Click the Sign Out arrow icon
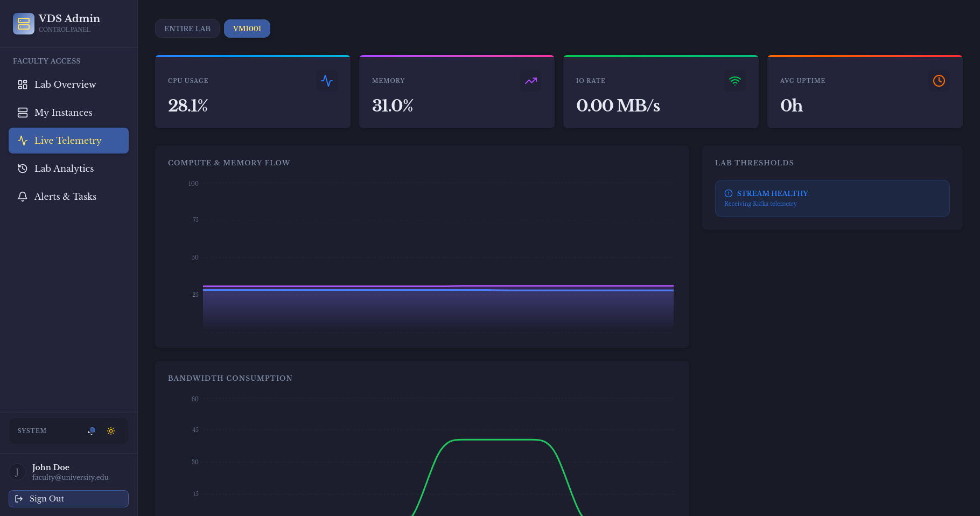 (19, 499)
